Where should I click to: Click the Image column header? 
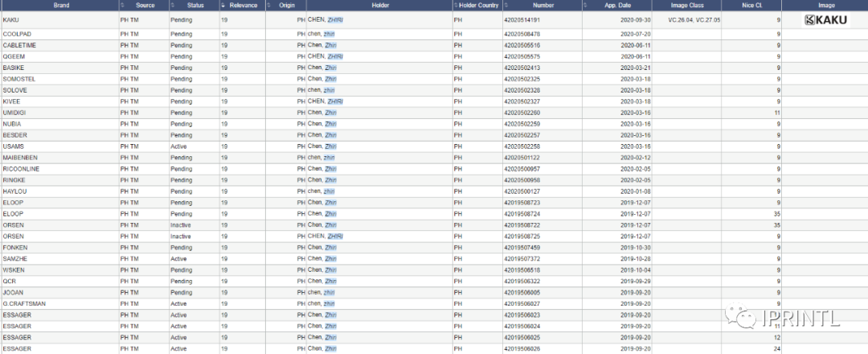(x=825, y=5)
